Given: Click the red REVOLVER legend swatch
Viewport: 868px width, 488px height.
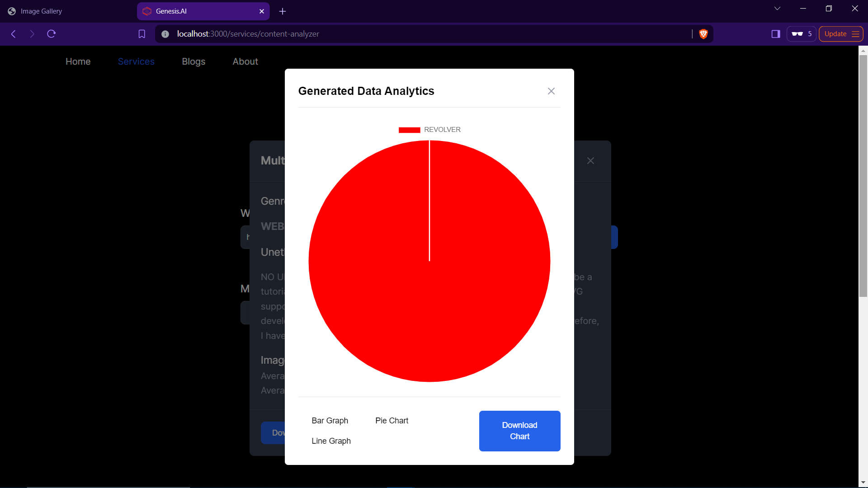Looking at the screenshot, I should tap(410, 130).
